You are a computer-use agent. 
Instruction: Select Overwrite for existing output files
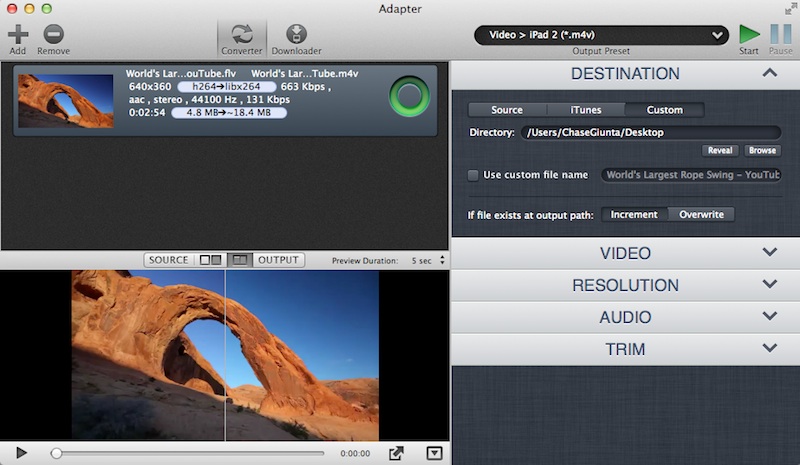pyautogui.click(x=701, y=214)
